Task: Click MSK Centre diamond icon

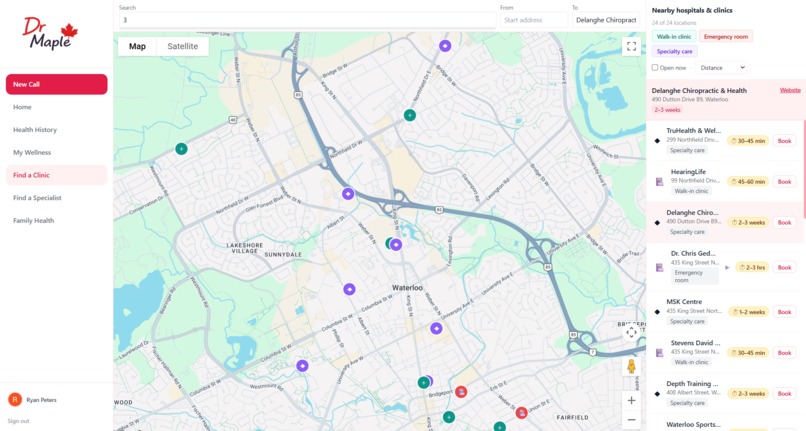Action: coord(657,312)
